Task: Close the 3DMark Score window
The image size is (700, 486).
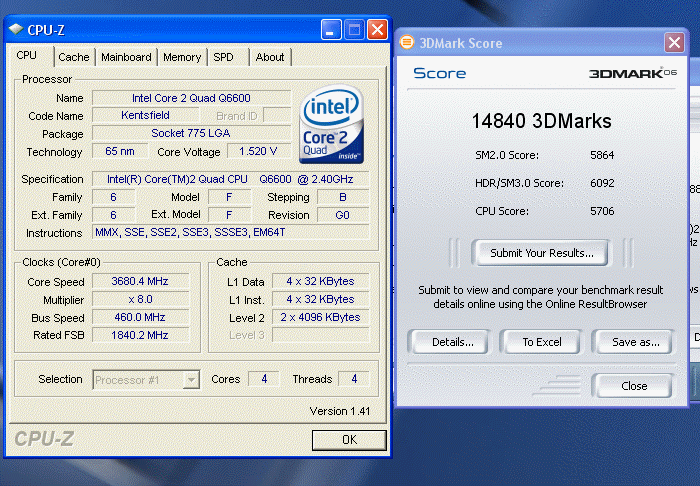Action: coord(674,43)
